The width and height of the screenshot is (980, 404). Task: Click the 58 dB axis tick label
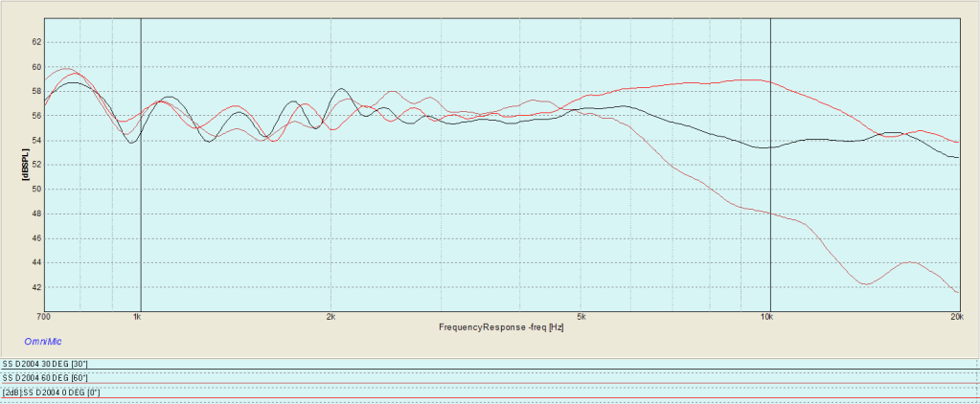[x=35, y=91]
